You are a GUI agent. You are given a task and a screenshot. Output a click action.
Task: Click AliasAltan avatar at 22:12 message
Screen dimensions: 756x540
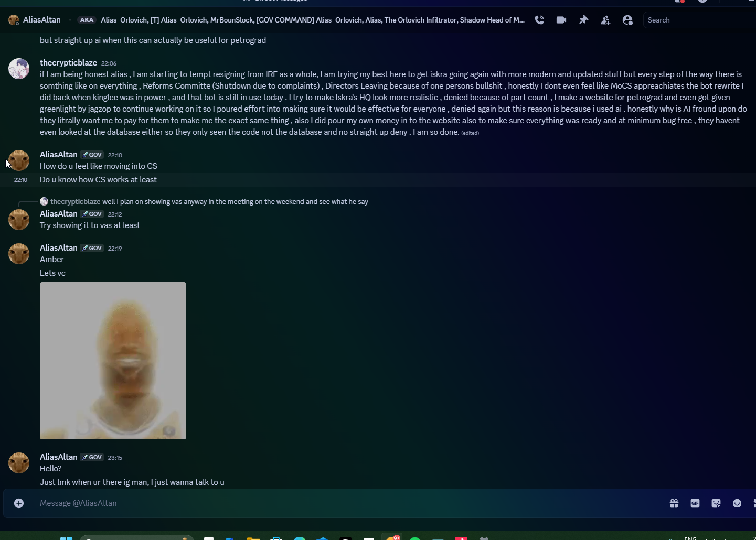(x=19, y=220)
